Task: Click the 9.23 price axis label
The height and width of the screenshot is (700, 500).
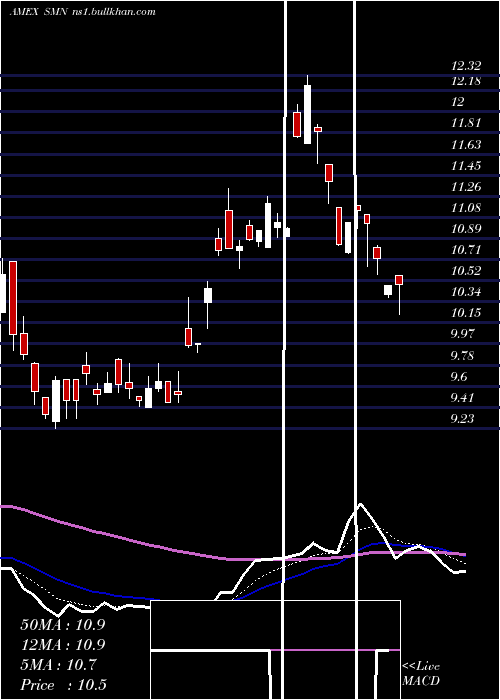Action: point(462,419)
